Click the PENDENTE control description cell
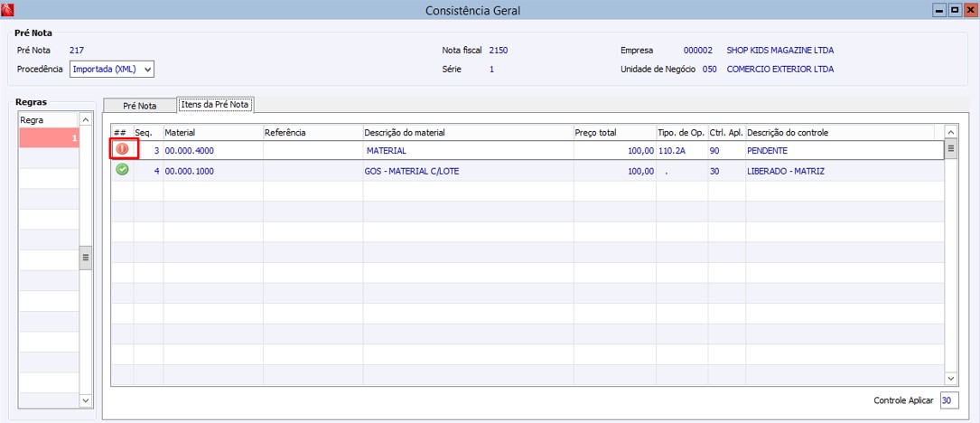Screen dimensions: 980x423 tap(767, 150)
